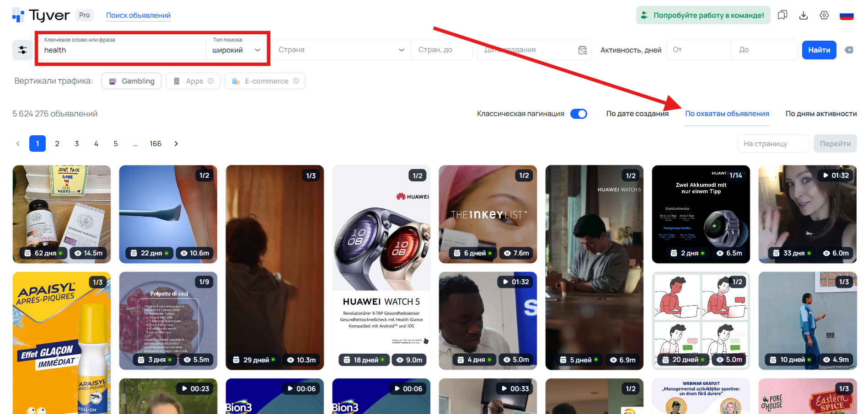Toggle the Классическая пагинация switch
The height and width of the screenshot is (414, 868).
pos(579,114)
